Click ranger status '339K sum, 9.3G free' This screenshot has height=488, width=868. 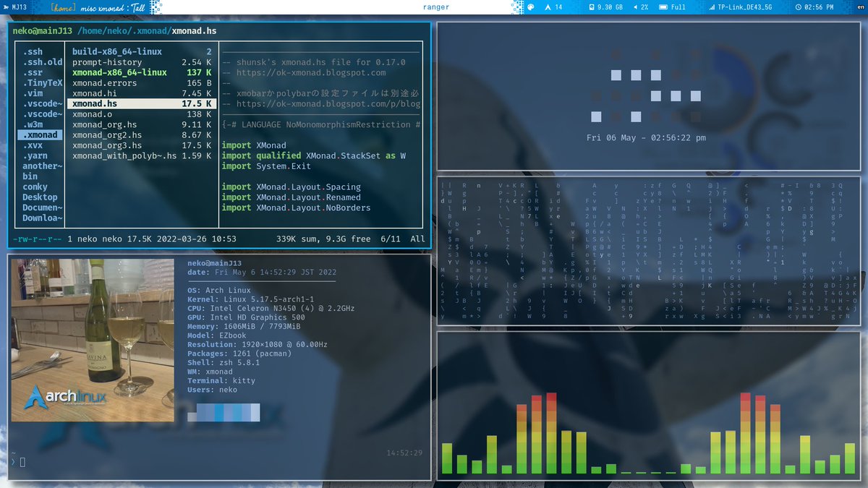(323, 239)
